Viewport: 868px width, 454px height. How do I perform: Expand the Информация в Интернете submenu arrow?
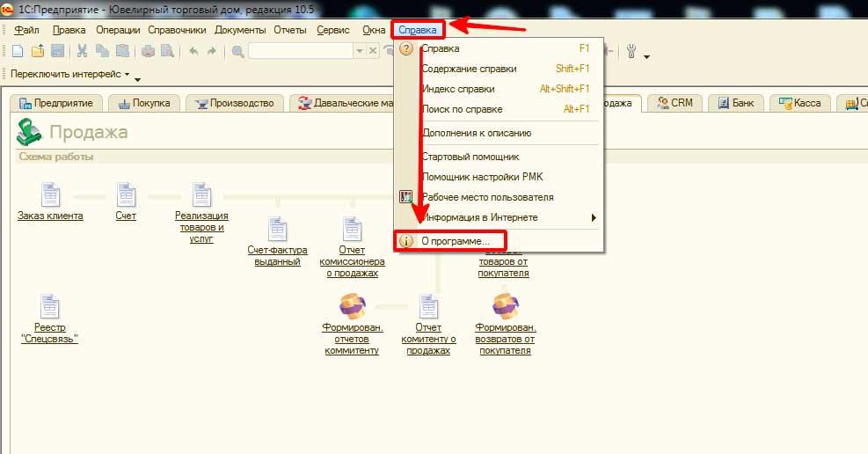[x=594, y=217]
